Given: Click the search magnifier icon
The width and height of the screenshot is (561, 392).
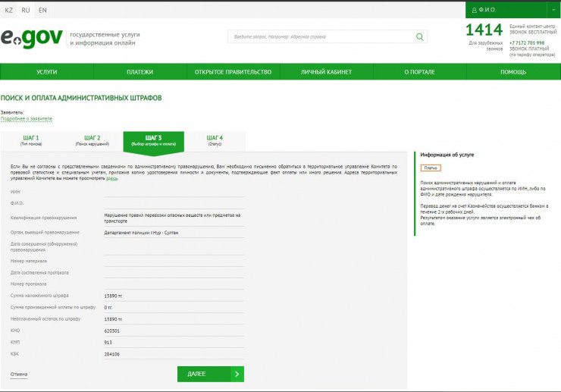Looking at the screenshot, I should [x=420, y=36].
